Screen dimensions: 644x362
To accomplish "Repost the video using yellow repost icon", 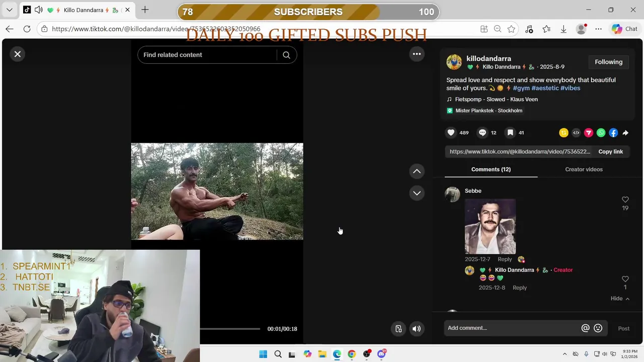I will click(563, 133).
